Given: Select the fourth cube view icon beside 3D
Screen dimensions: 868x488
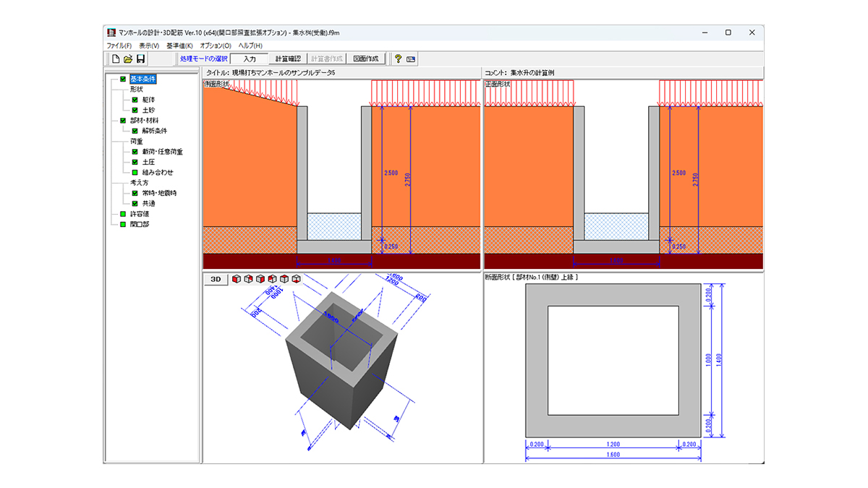Looking at the screenshot, I should [273, 279].
